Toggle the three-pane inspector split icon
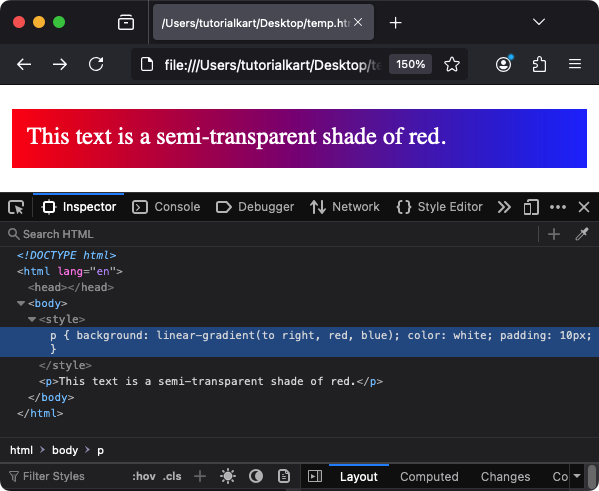Viewport: 599px width, 491px height. (x=315, y=476)
